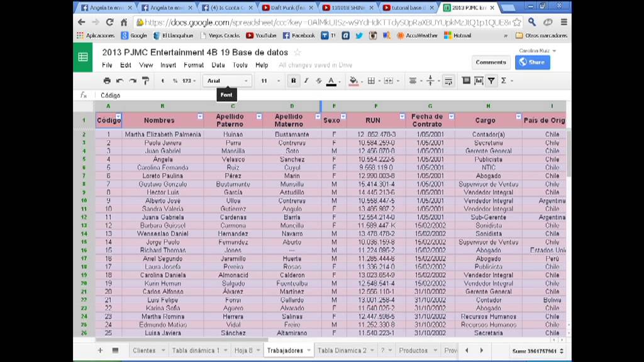Open the Format menu
The image size is (644, 362).
(x=194, y=65)
